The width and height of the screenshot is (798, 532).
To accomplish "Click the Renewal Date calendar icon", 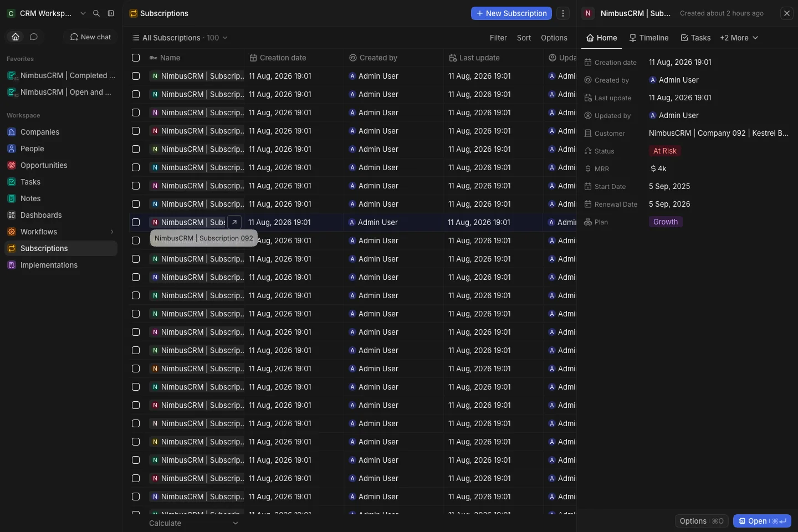I will 588,204.
